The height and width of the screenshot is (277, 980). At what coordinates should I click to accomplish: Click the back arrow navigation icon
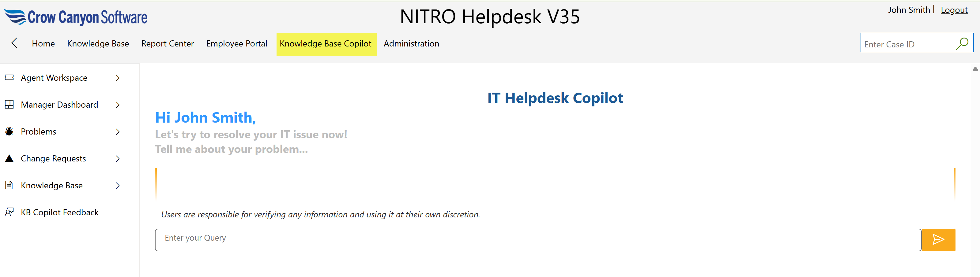click(x=14, y=43)
